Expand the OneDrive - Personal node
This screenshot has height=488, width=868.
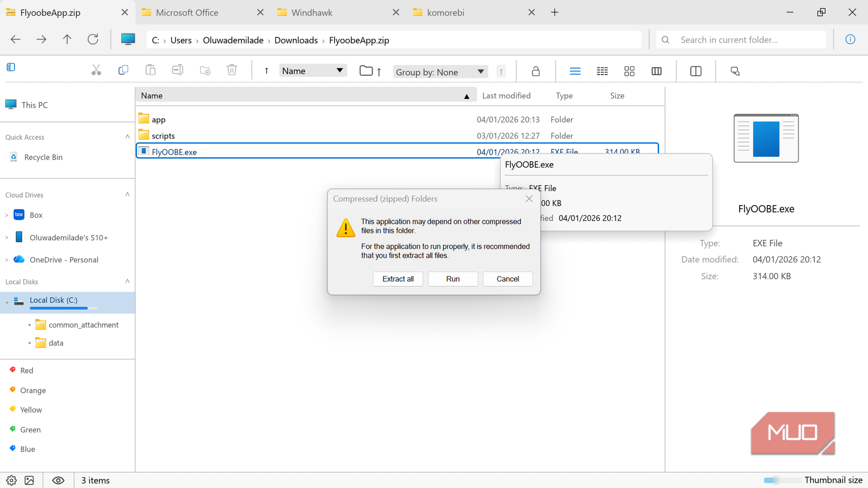click(7, 260)
